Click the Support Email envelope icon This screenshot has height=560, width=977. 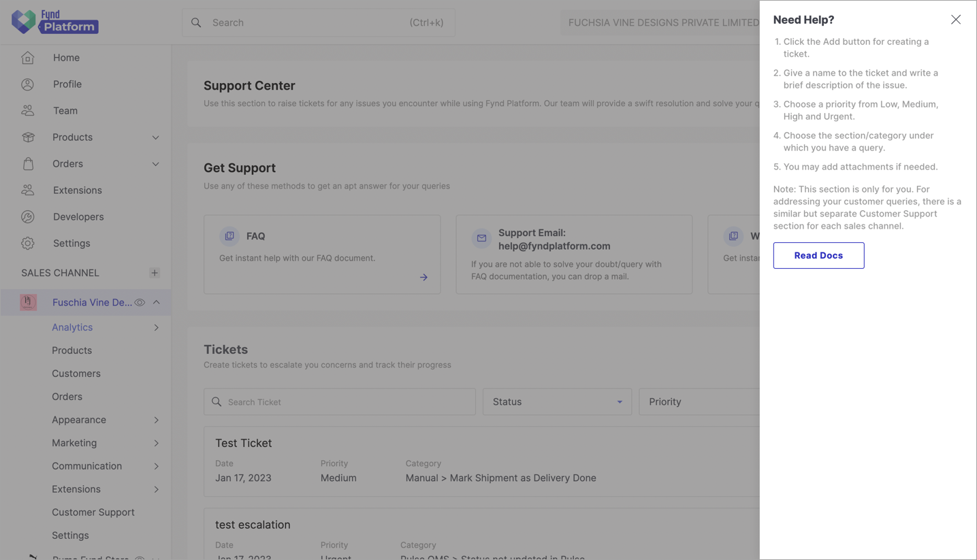(x=481, y=239)
